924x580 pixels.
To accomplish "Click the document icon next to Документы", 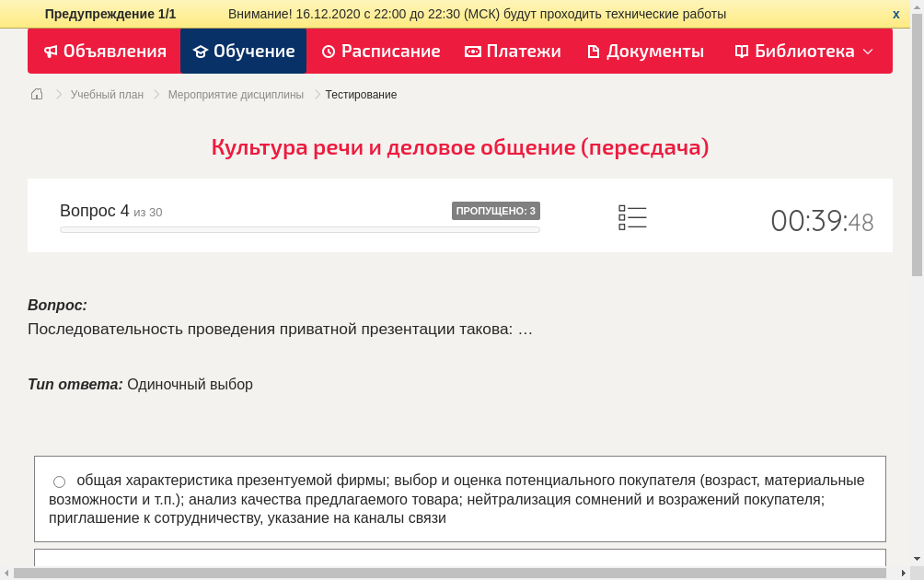I will click(x=595, y=52).
